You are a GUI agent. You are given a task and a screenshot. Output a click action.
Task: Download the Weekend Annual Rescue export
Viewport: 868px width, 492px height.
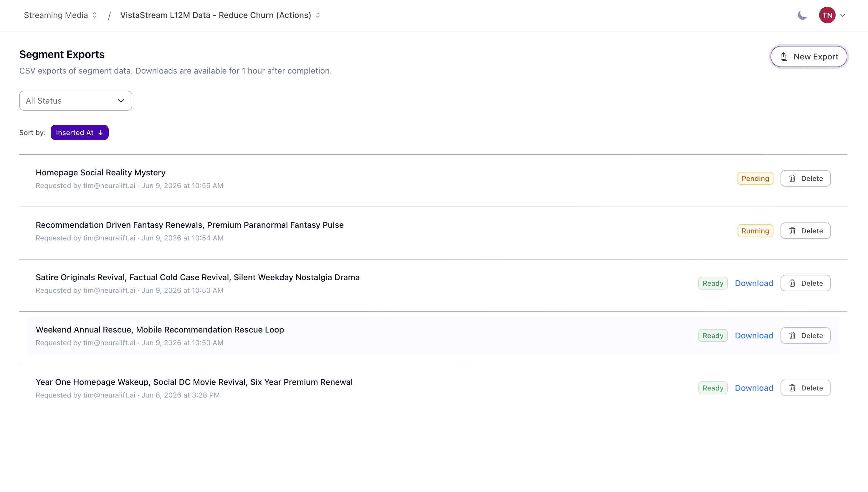tap(754, 335)
